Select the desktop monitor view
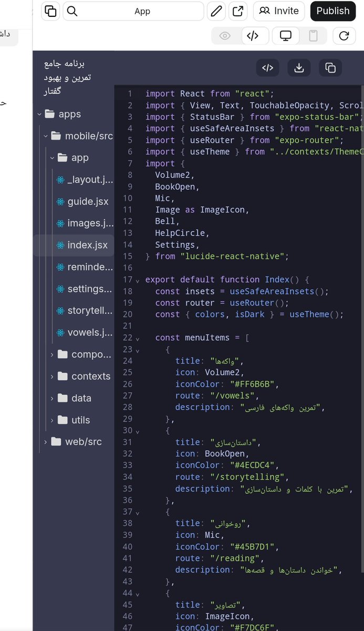The image size is (364, 631). tap(286, 36)
